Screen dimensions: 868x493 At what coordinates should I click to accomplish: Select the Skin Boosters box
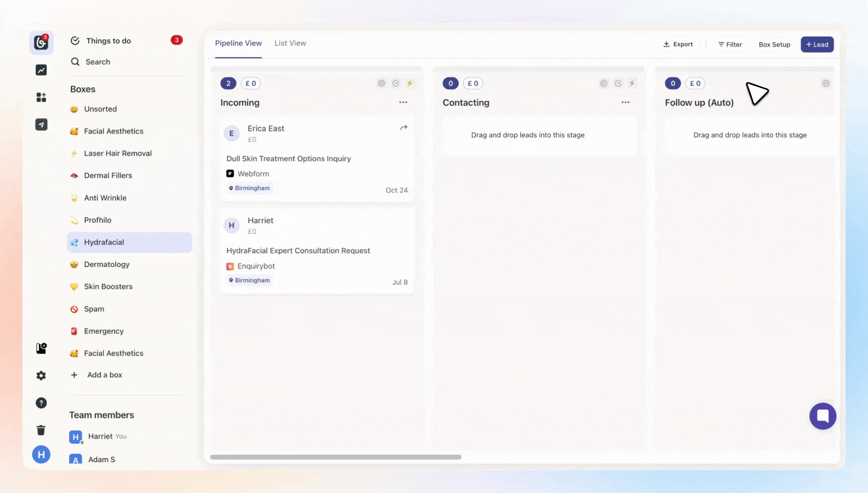tap(130, 287)
